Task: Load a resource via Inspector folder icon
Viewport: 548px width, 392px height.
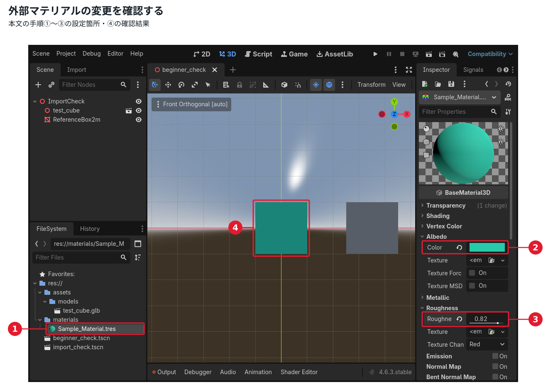Action: pyautogui.click(x=438, y=84)
